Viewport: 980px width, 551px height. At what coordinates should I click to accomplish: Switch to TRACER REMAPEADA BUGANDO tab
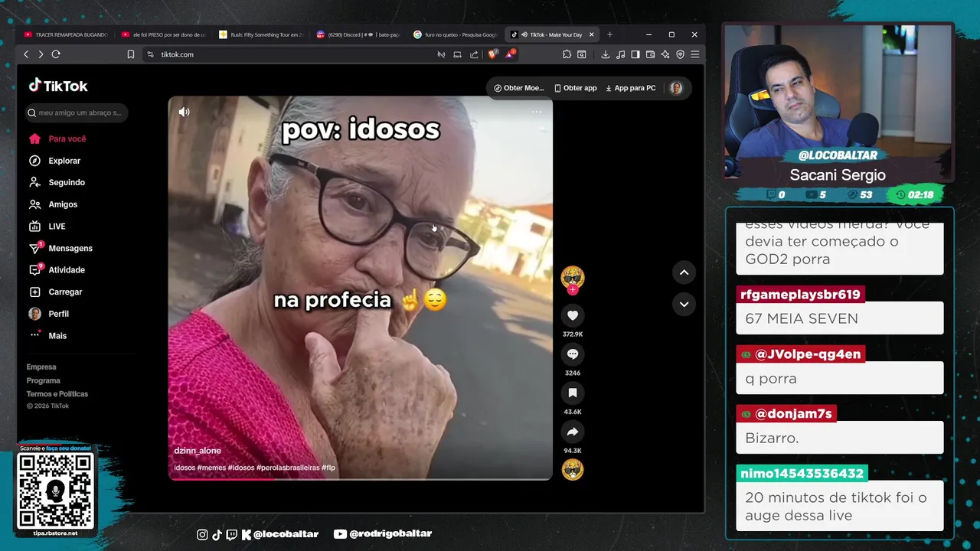66,34
